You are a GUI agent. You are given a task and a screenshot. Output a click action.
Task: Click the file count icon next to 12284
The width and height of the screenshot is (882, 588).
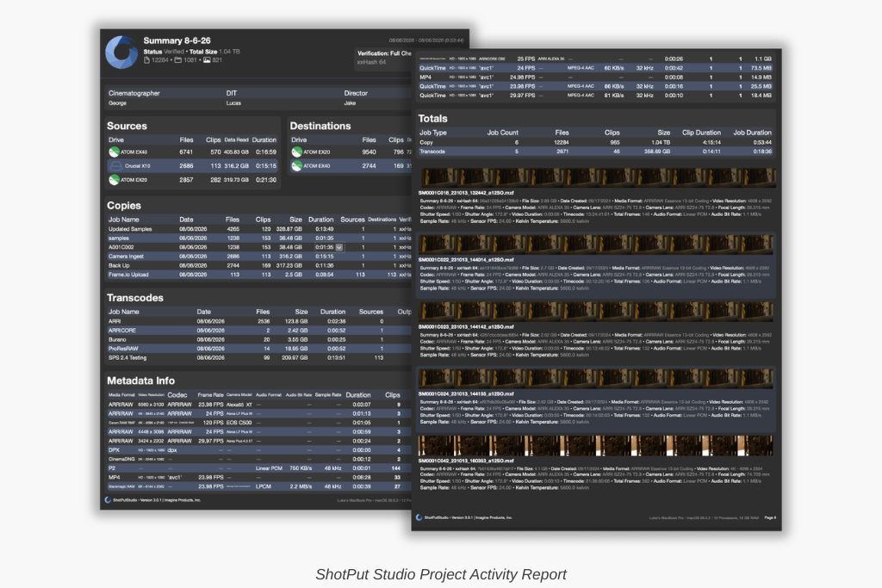(x=146, y=60)
